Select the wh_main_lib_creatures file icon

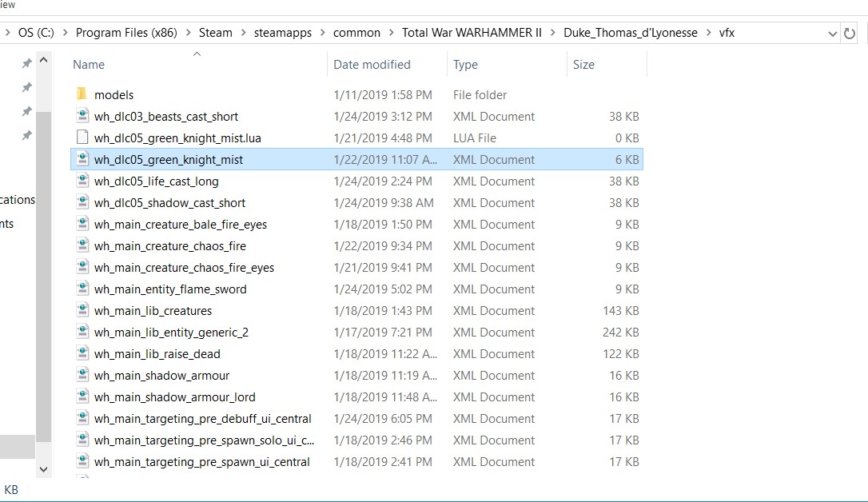point(82,310)
